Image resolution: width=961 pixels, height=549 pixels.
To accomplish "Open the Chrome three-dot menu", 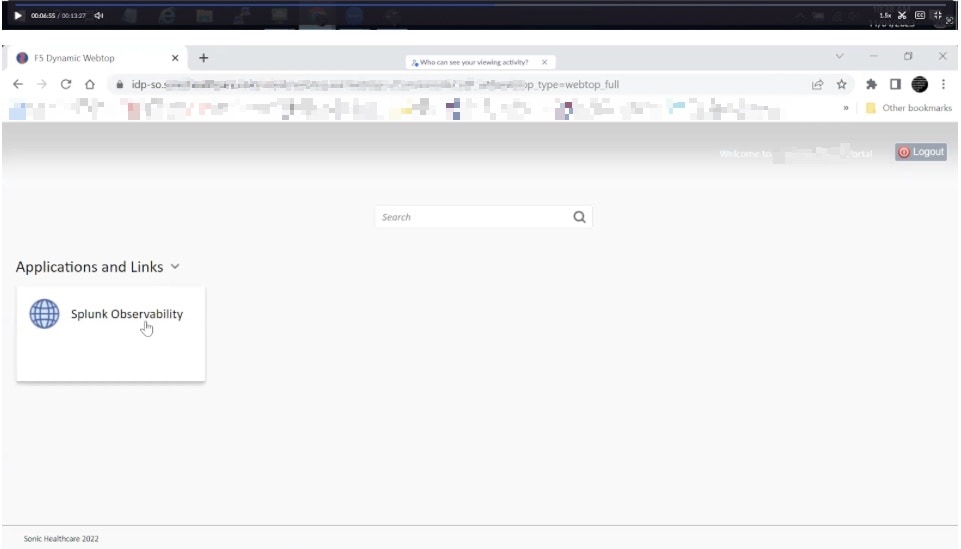I will 943,85.
